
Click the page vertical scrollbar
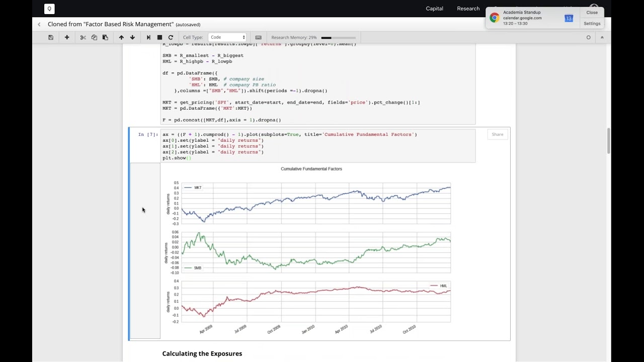click(609, 141)
